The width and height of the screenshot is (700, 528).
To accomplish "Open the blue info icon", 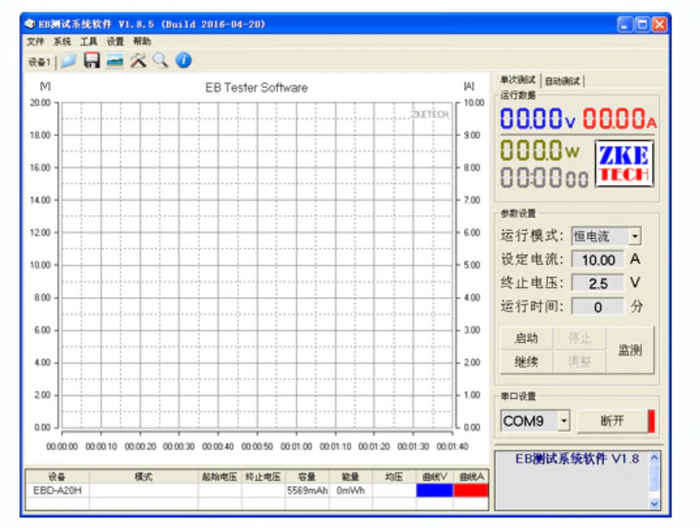I will click(x=183, y=60).
